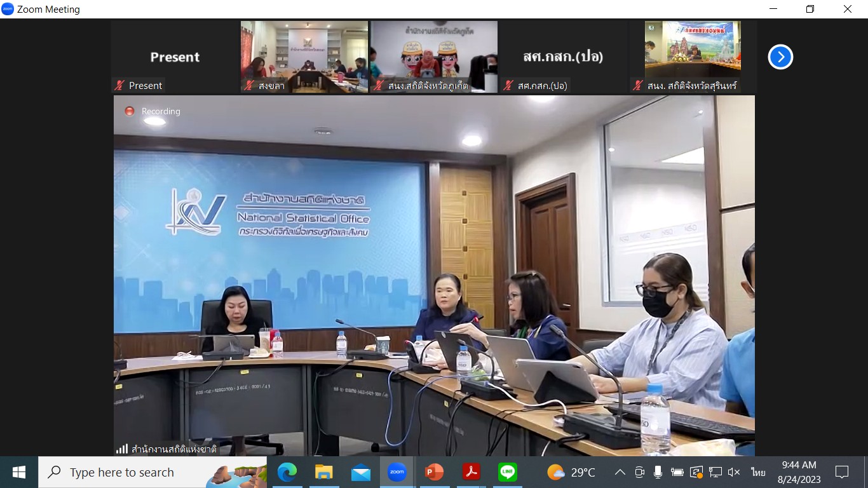Screen dimensions: 868x488
Task: Click the microphone icon in system tray
Action: (x=658, y=472)
